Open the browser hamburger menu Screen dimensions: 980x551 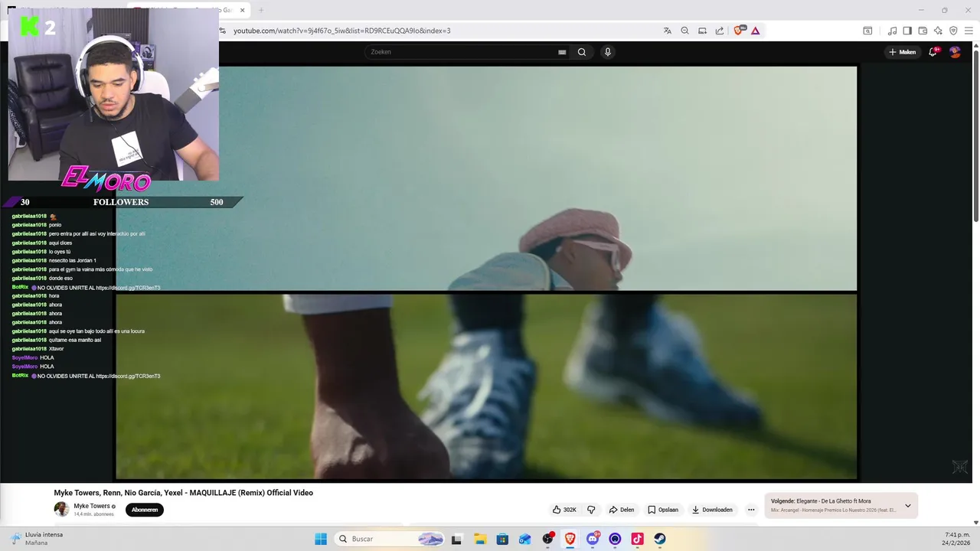969,31
